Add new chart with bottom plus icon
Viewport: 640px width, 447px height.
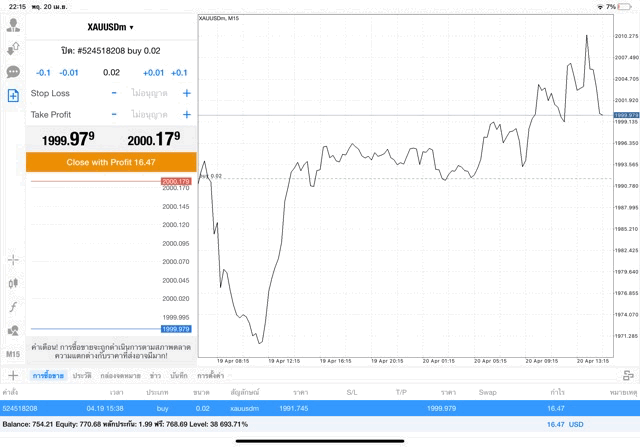pos(13,375)
